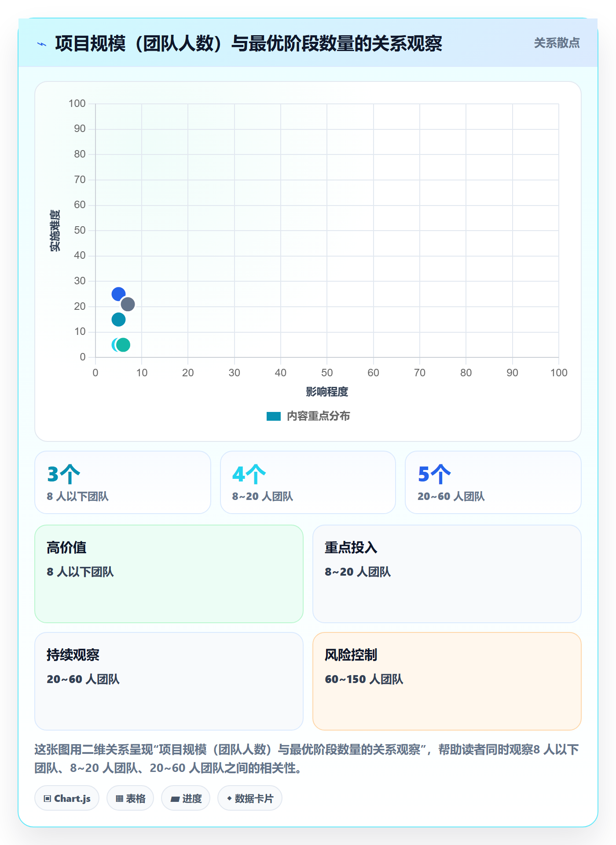This screenshot has height=845, width=616.
Task: Click the 内容重点分布 legend label
Action: click(318, 416)
